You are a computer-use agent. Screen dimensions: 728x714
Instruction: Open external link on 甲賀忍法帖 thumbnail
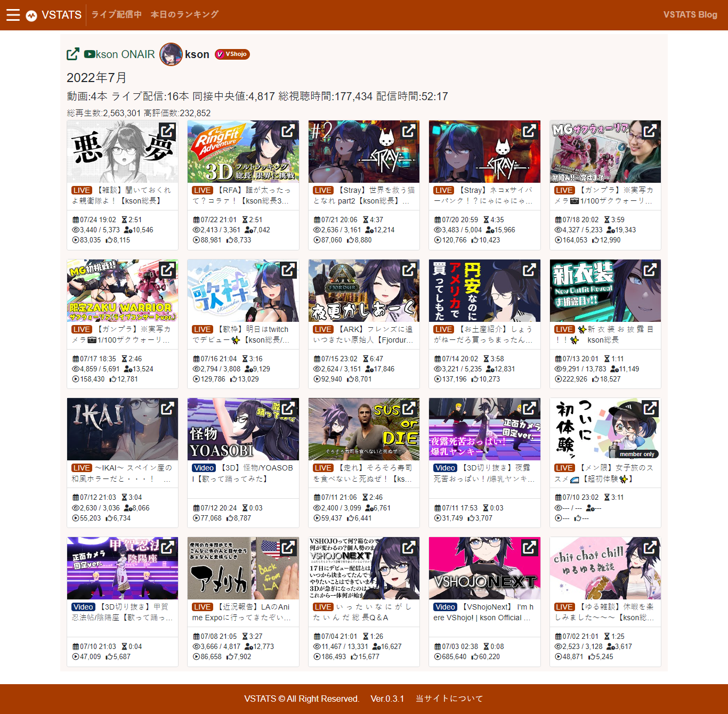tap(167, 547)
